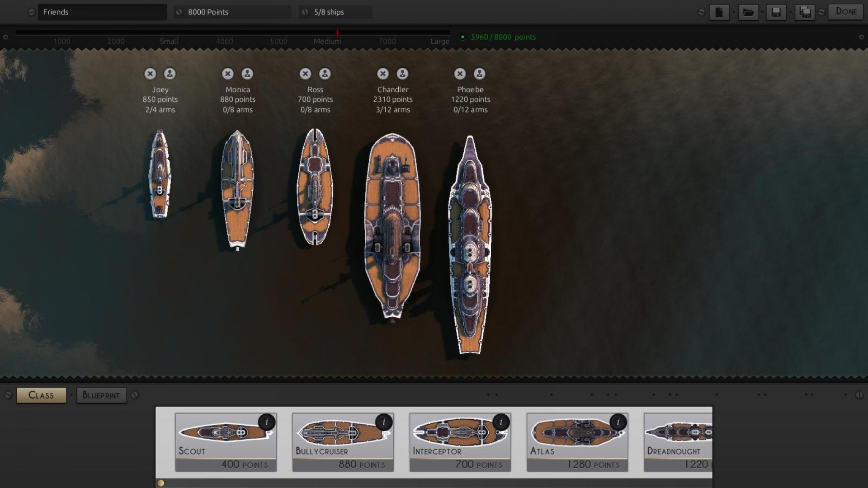Screen dimensions: 868x488
Task: Click the save-as multiple floppy icon
Action: coord(805,12)
